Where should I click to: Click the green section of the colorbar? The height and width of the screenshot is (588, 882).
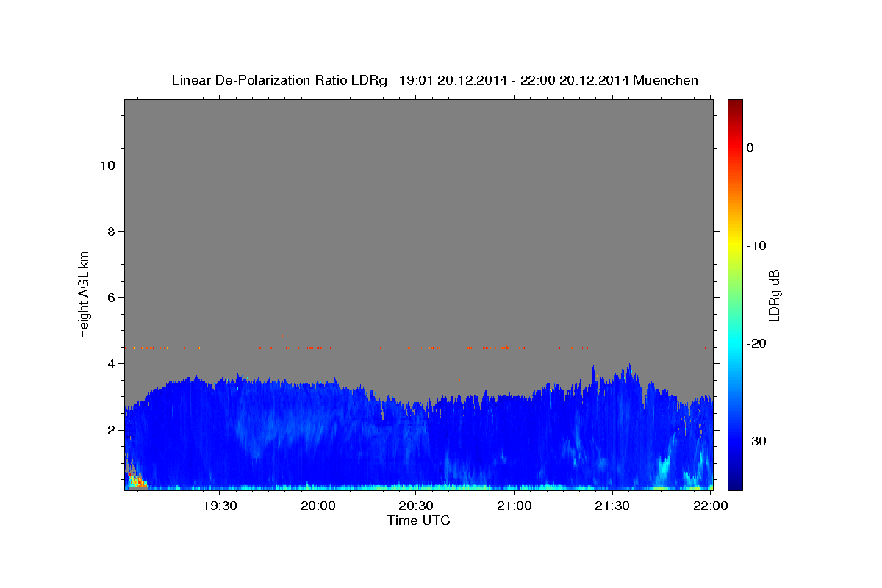(735, 290)
